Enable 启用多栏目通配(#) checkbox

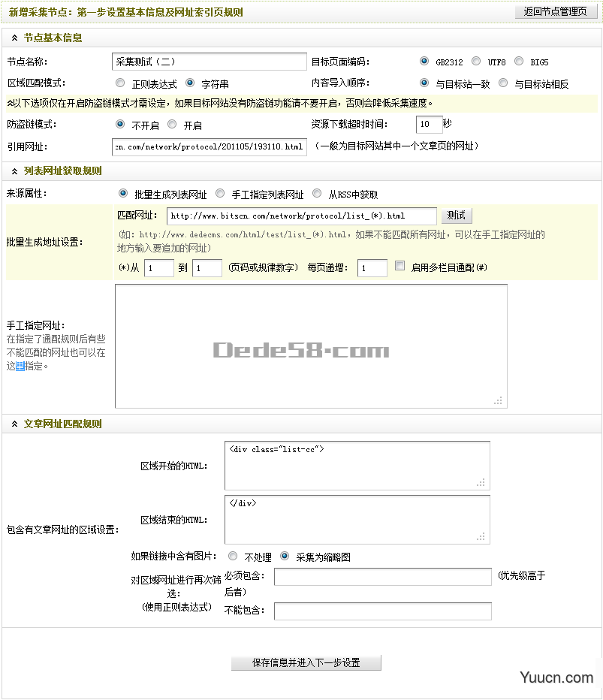pyautogui.click(x=400, y=266)
